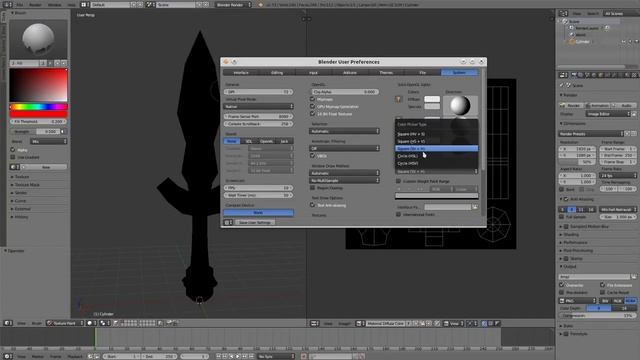The image size is (640, 360).
Task: Click Animation render button
Action: [x=598, y=105]
